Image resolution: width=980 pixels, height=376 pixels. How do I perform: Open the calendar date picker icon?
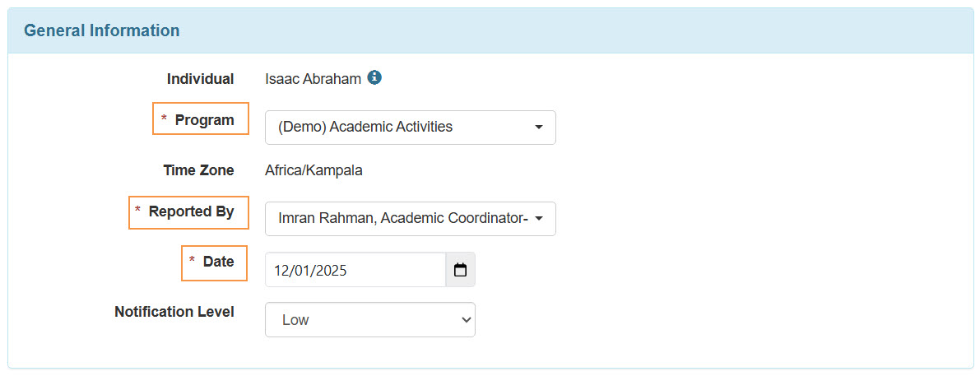pos(460,270)
